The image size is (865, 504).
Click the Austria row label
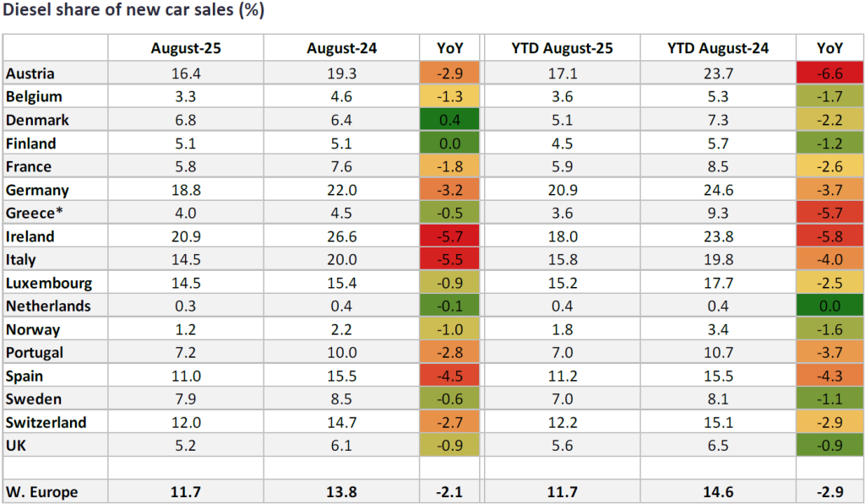coord(30,74)
